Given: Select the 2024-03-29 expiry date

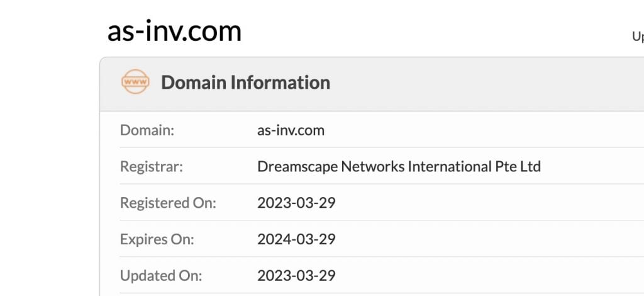Looking at the screenshot, I should tap(296, 239).
